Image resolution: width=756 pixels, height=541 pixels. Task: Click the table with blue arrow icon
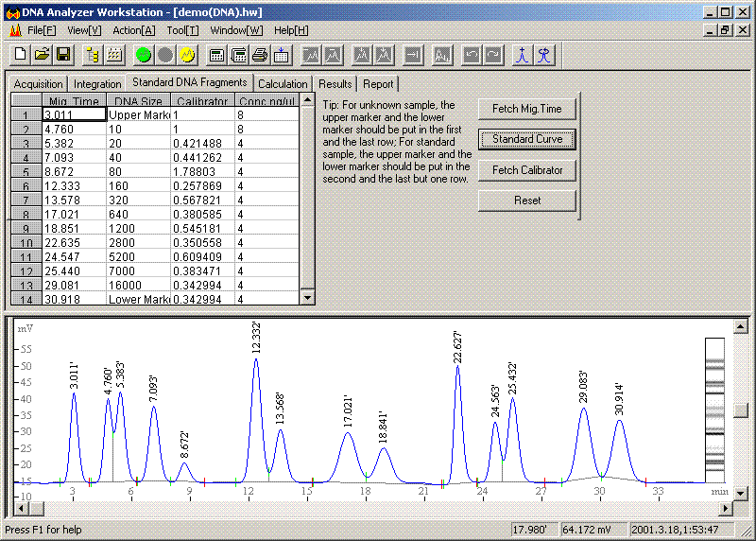tap(281, 55)
